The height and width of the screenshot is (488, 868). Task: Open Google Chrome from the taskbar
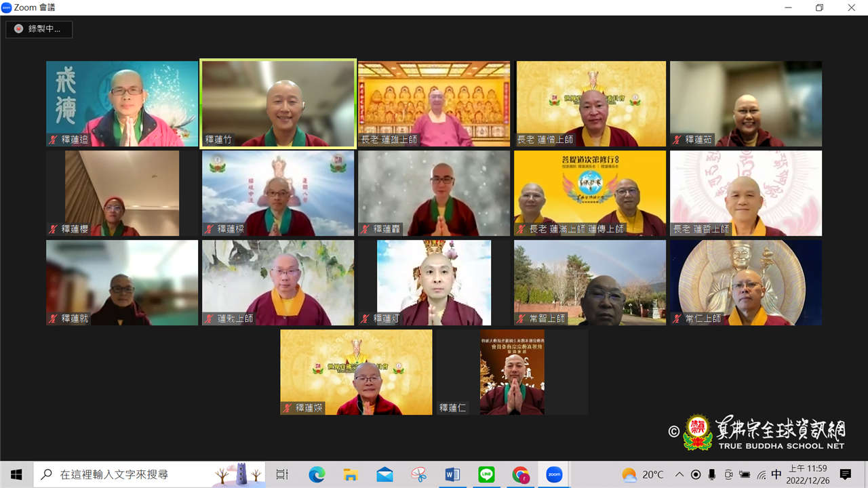click(x=520, y=474)
